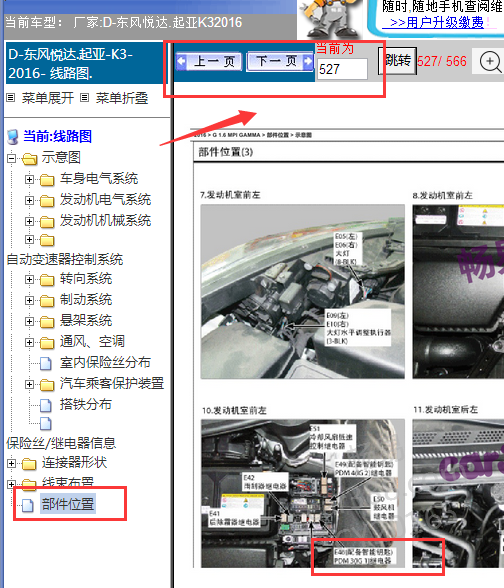The image size is (504, 588).
Task: Go to previous page with 上一页 button
Action: 209,61
